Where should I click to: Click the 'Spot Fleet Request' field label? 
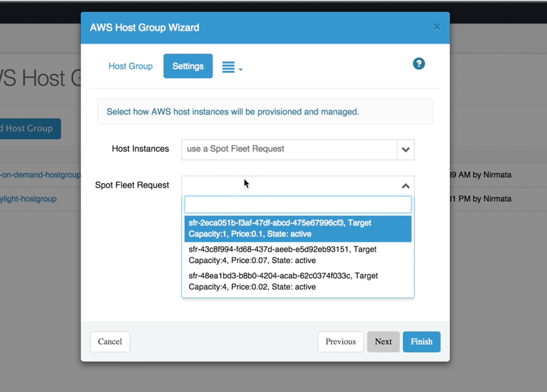(132, 185)
